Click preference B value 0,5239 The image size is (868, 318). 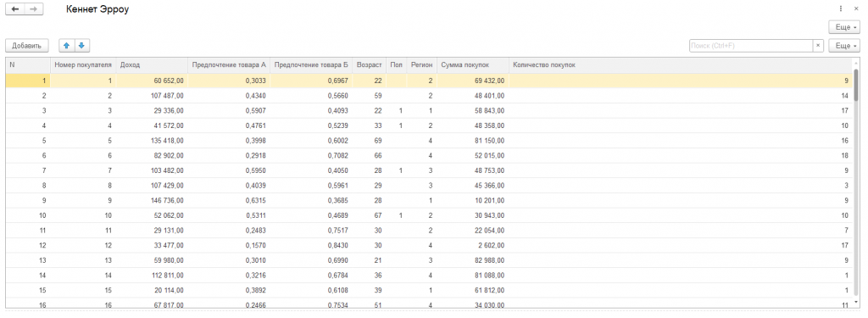point(337,126)
